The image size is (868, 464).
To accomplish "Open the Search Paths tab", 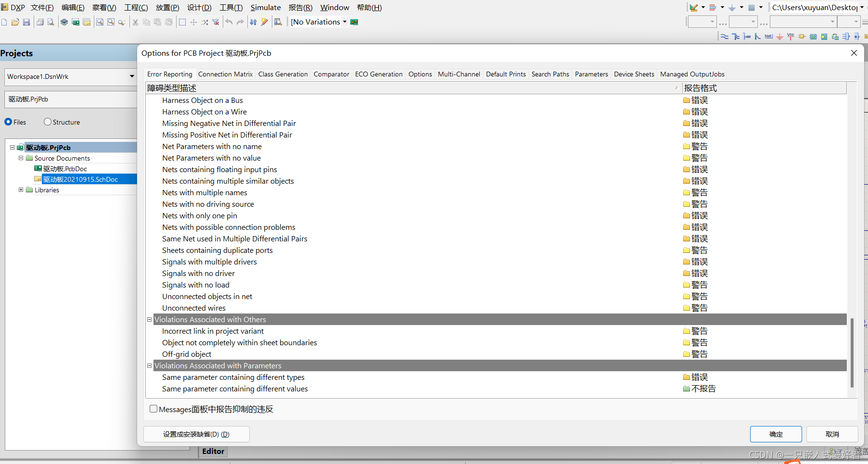I will tap(550, 74).
